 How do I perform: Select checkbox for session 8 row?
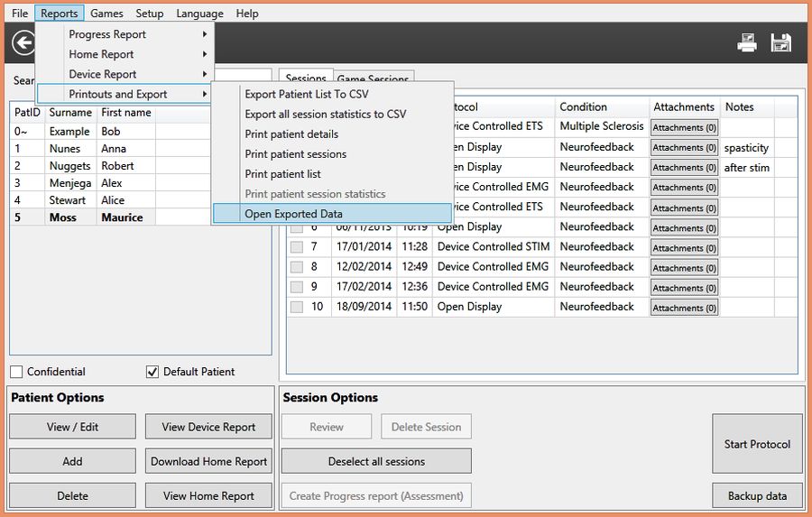[x=296, y=267]
